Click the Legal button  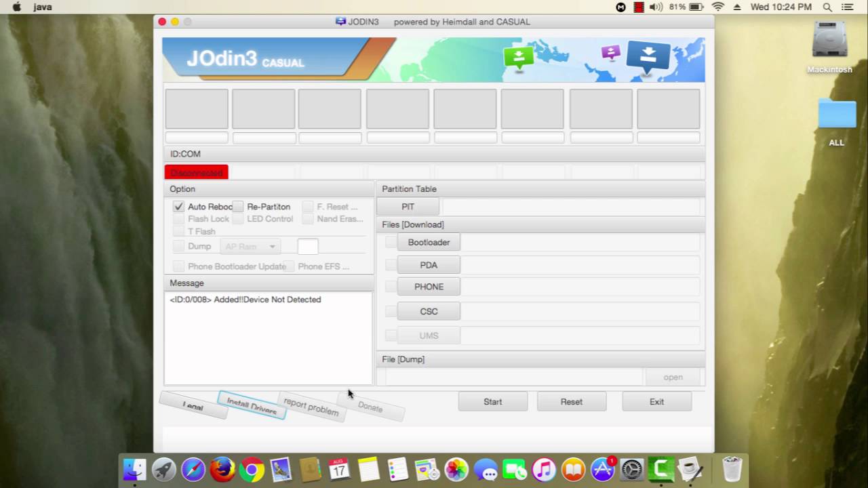pos(193,405)
